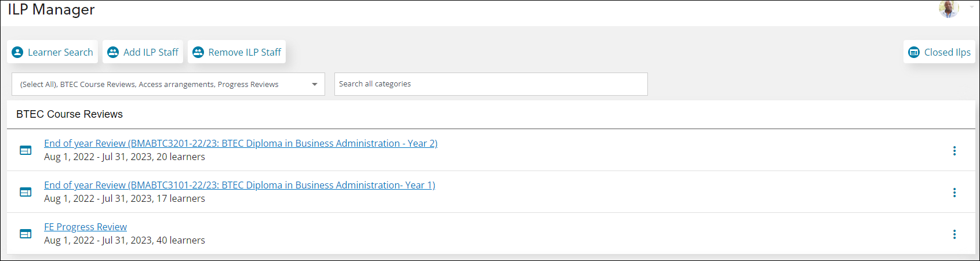Open the Year 1 review three-dot menu
The image size is (980, 261).
[x=955, y=193]
